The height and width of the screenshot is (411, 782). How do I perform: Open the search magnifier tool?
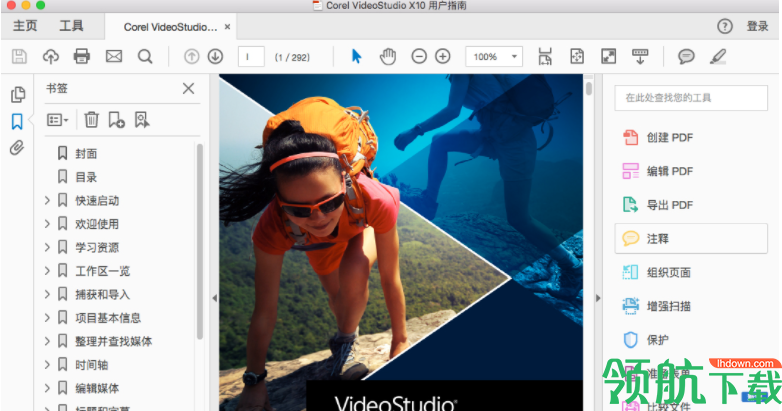click(x=145, y=56)
